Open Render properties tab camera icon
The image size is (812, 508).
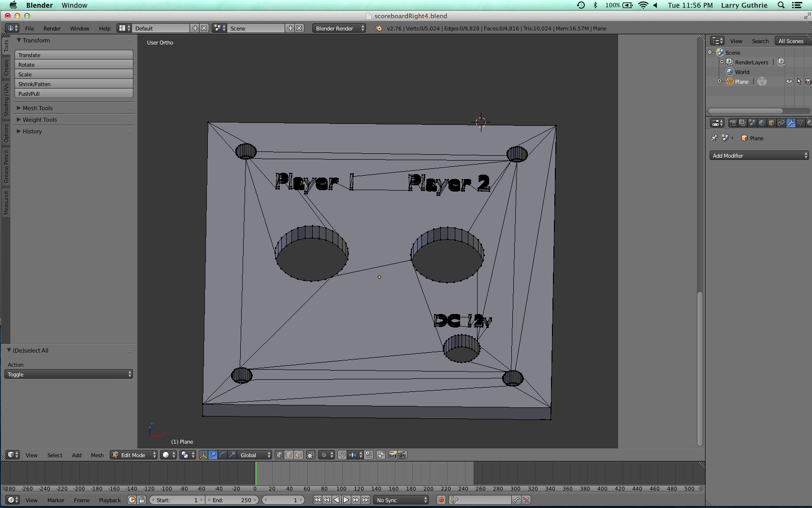point(733,123)
